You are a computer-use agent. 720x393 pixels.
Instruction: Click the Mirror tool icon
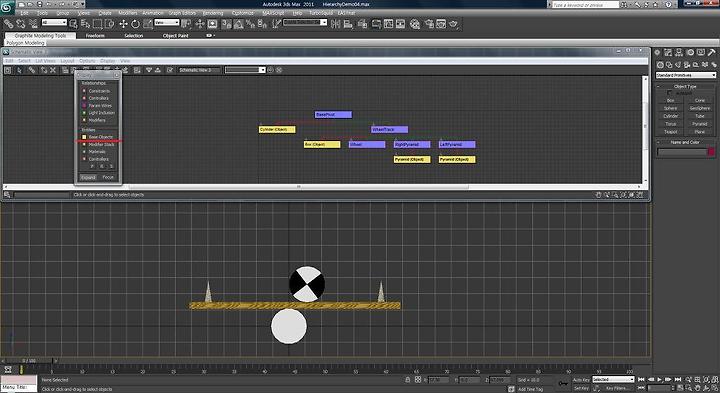336,24
